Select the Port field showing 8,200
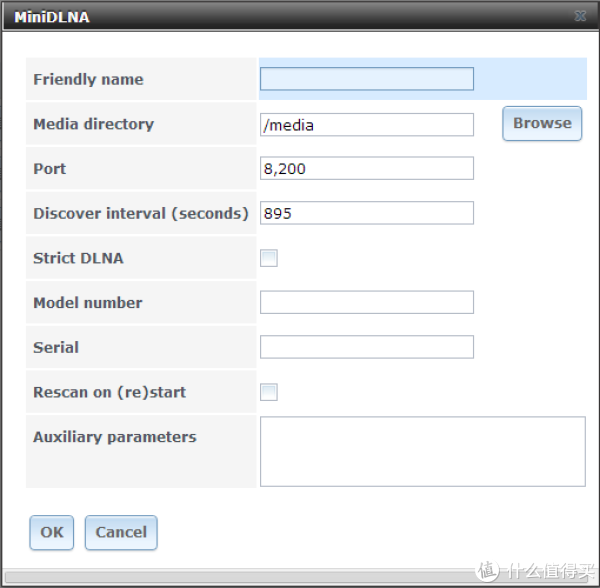 [x=366, y=169]
